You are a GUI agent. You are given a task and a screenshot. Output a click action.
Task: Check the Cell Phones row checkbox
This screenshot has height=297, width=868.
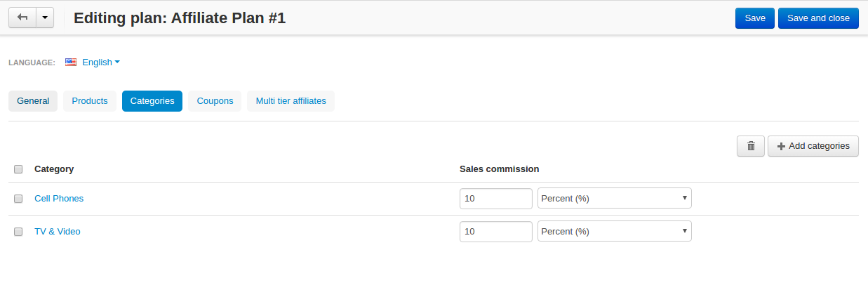[x=18, y=199]
